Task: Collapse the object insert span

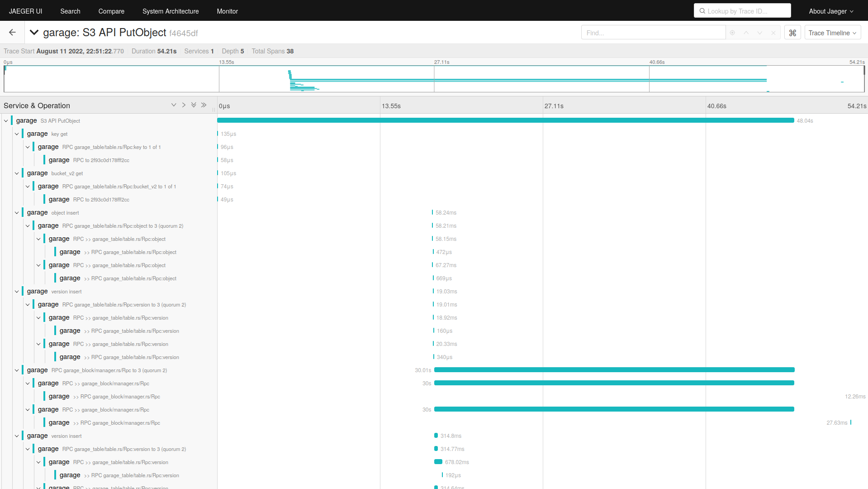Action: (x=17, y=213)
